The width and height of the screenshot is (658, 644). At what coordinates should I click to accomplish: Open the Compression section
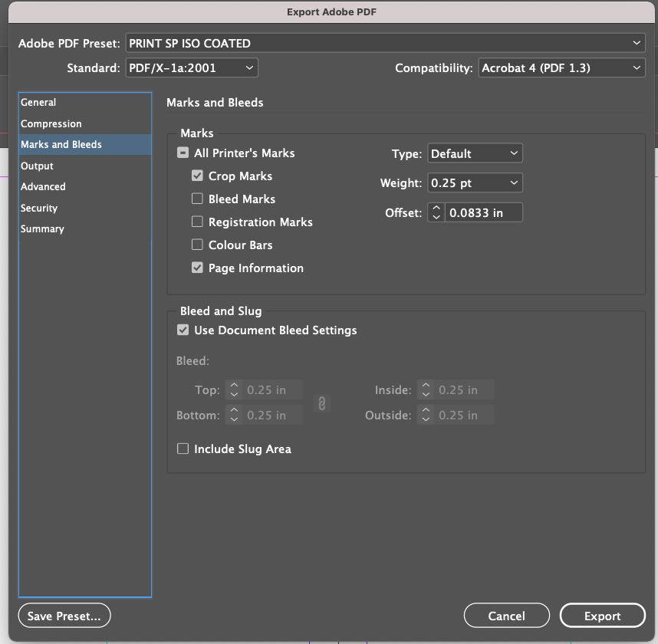[51, 124]
